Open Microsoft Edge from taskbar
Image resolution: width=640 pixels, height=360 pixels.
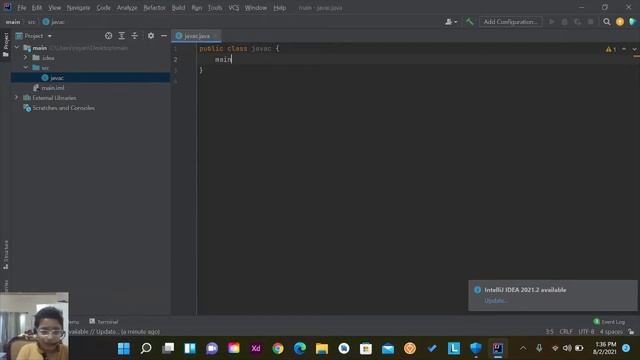[300, 348]
